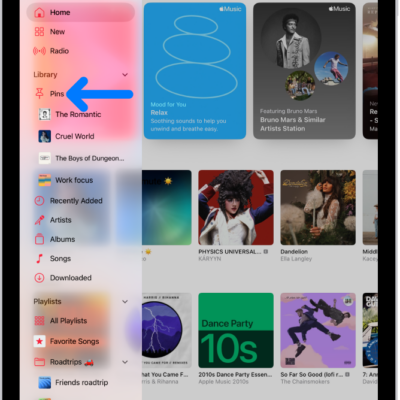Screen dimensions: 400x400
Task: Open Friends roadtrip playlist artwork
Action: [x=45, y=382]
